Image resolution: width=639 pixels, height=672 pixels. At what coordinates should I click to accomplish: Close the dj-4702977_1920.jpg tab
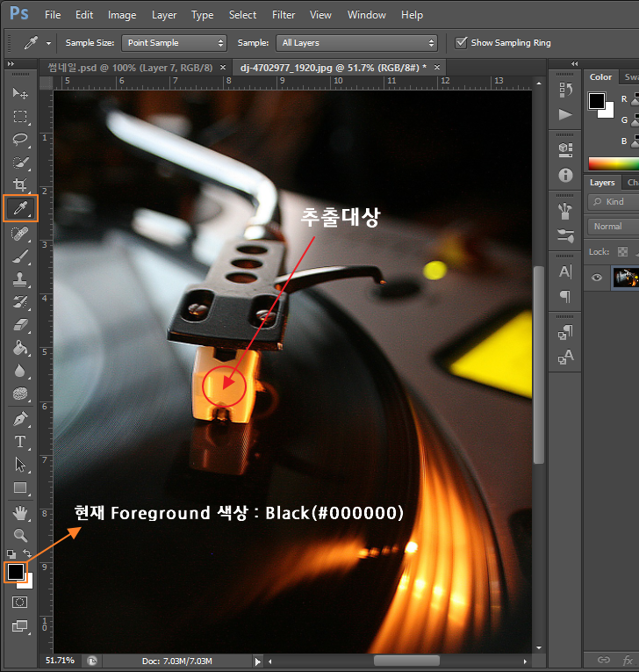437,68
